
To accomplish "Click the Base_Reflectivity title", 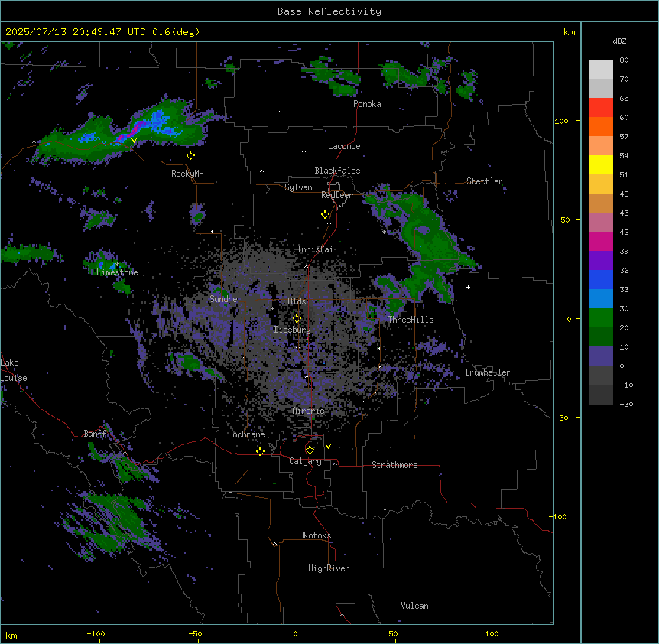I will coord(329,11).
